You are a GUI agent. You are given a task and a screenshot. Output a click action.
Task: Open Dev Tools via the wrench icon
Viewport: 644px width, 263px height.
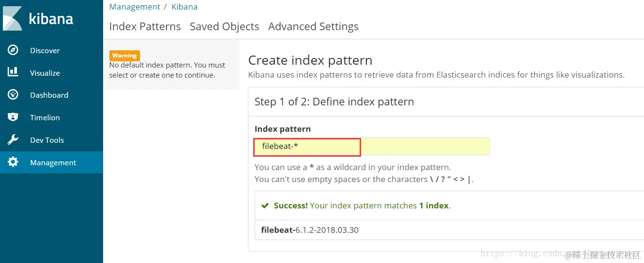(x=13, y=140)
